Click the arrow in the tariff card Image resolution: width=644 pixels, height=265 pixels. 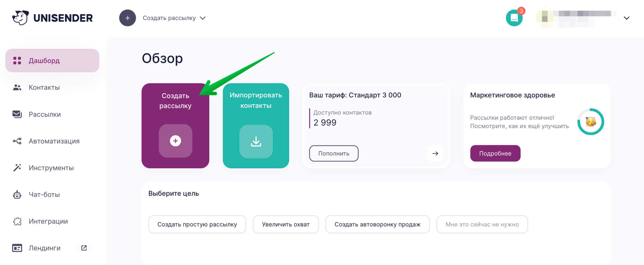pos(435,153)
